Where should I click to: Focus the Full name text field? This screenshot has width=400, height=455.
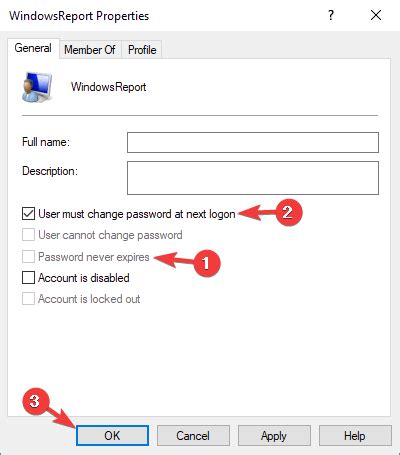(253, 142)
